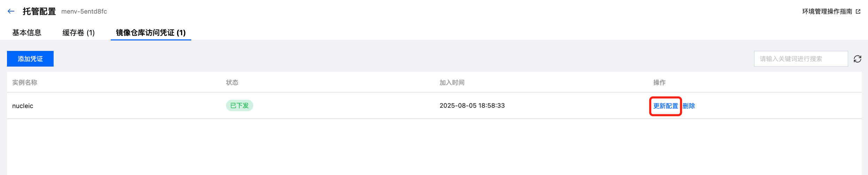
Task: Open the 环境管理操作指南 guide link
Action: click(x=827, y=12)
